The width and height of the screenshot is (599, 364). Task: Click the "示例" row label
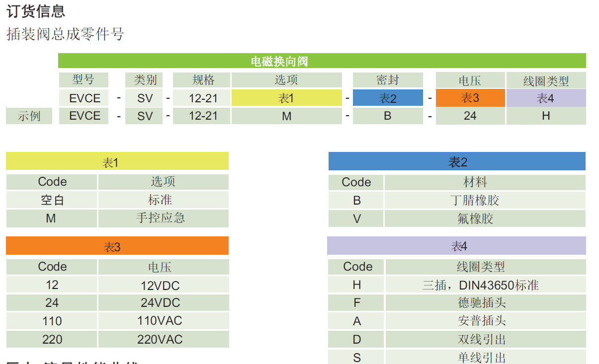click(x=29, y=116)
